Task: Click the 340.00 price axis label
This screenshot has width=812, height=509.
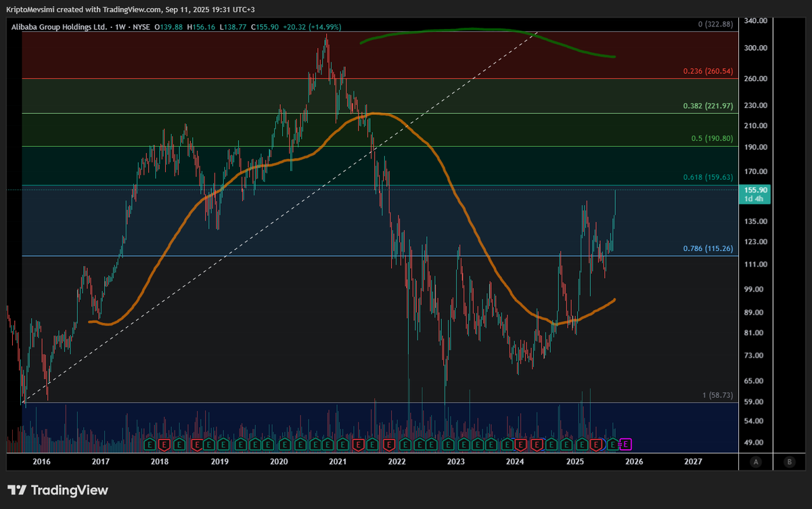Action: pyautogui.click(x=755, y=21)
